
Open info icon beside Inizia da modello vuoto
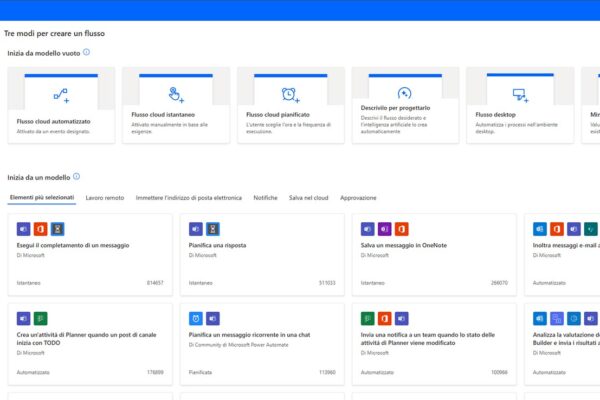click(x=86, y=52)
